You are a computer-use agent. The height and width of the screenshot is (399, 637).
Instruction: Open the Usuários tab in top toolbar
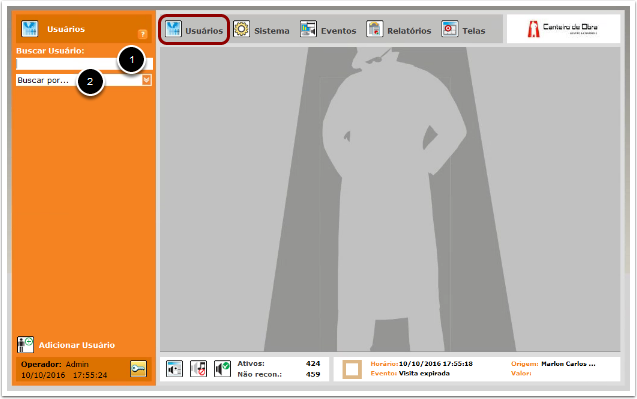pos(194,30)
